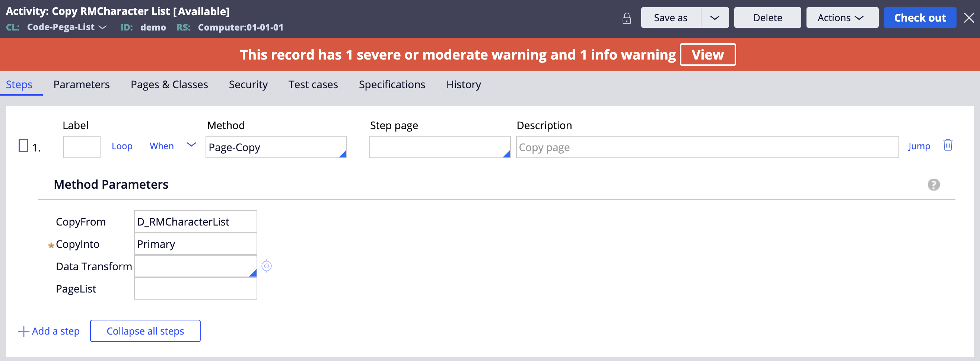Open the Actions menu
This screenshot has height=361, width=980.
pos(841,18)
